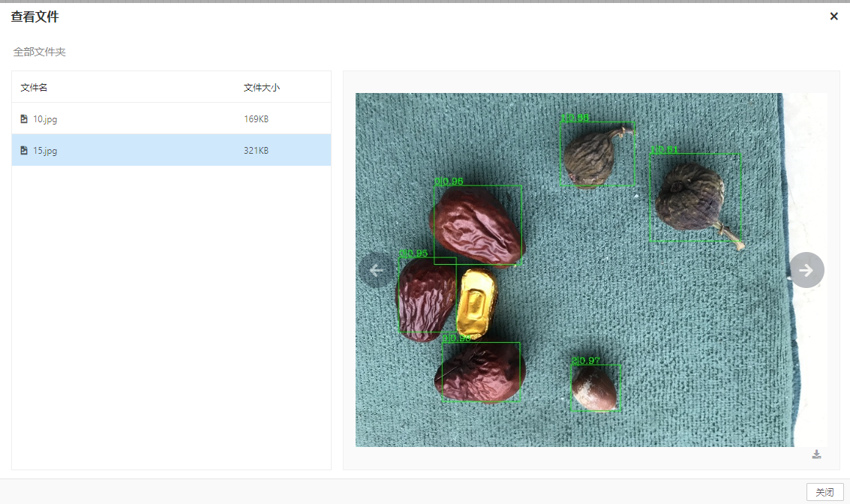Click the file icon beside 15.jpg

tap(24, 151)
